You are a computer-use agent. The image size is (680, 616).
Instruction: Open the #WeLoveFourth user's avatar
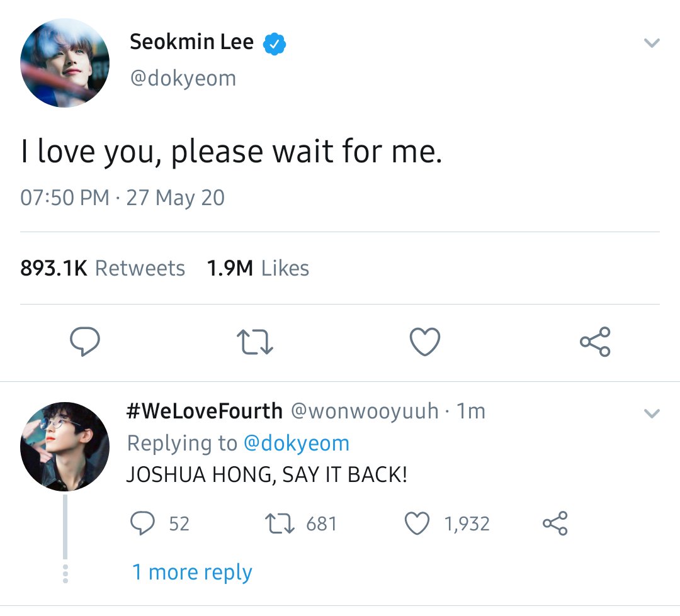coord(65,447)
